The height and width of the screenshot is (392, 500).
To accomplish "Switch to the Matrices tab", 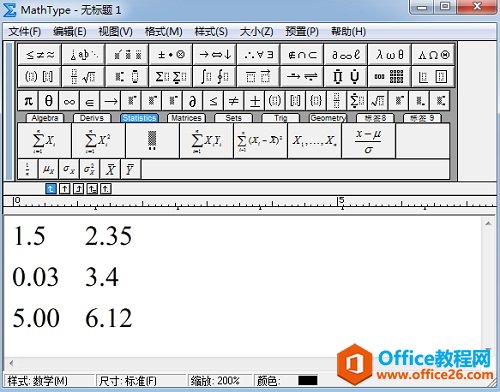I will [186, 118].
